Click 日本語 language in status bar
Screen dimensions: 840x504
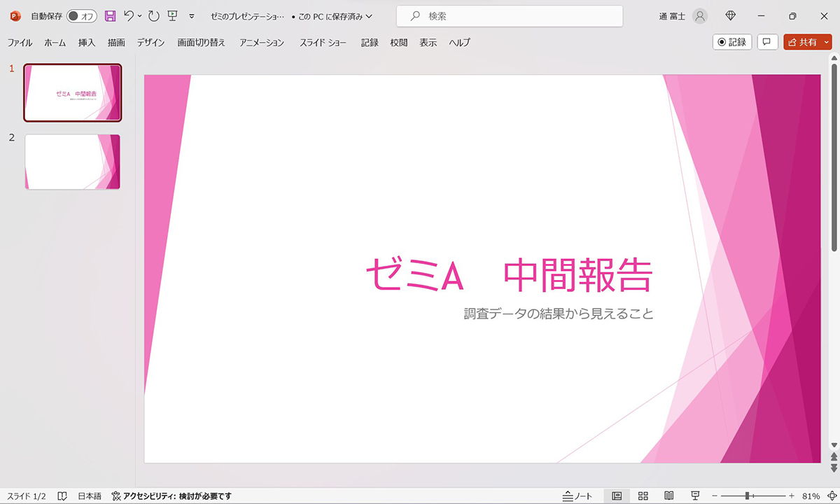[89, 496]
